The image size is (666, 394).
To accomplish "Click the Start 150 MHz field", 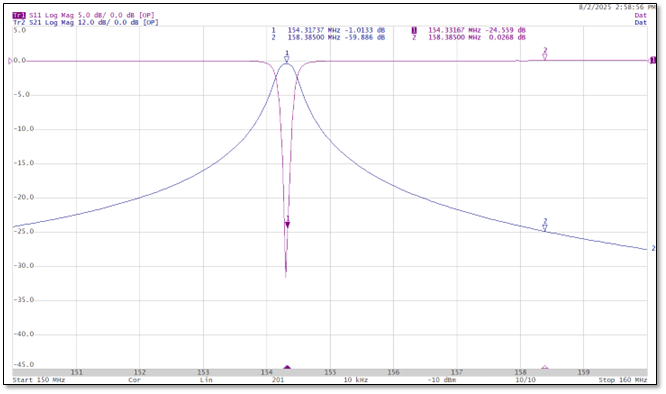I will (x=39, y=380).
